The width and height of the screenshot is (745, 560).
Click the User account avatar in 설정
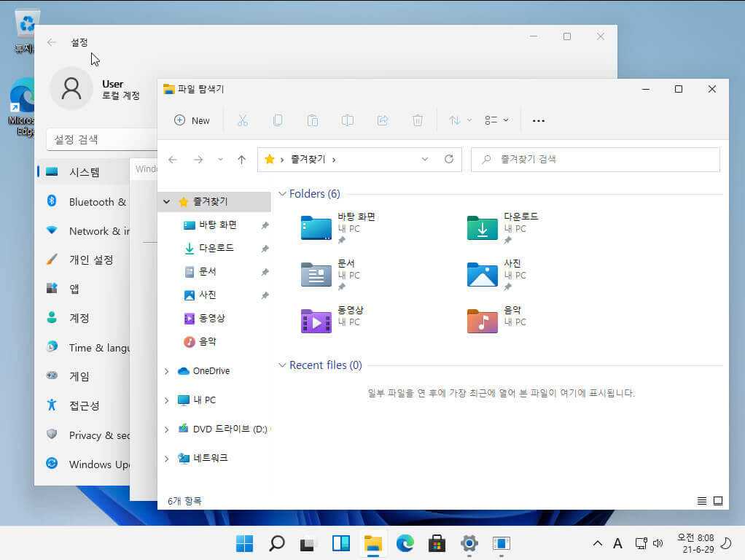click(x=71, y=88)
